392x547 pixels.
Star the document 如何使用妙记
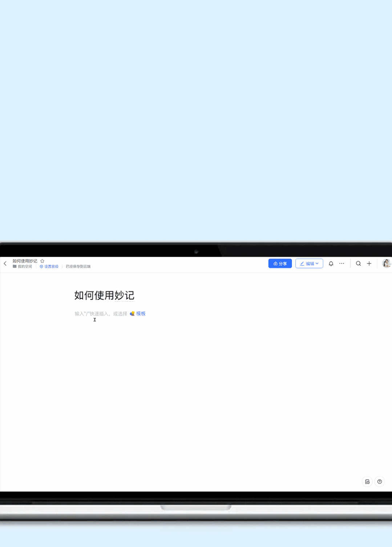42,261
